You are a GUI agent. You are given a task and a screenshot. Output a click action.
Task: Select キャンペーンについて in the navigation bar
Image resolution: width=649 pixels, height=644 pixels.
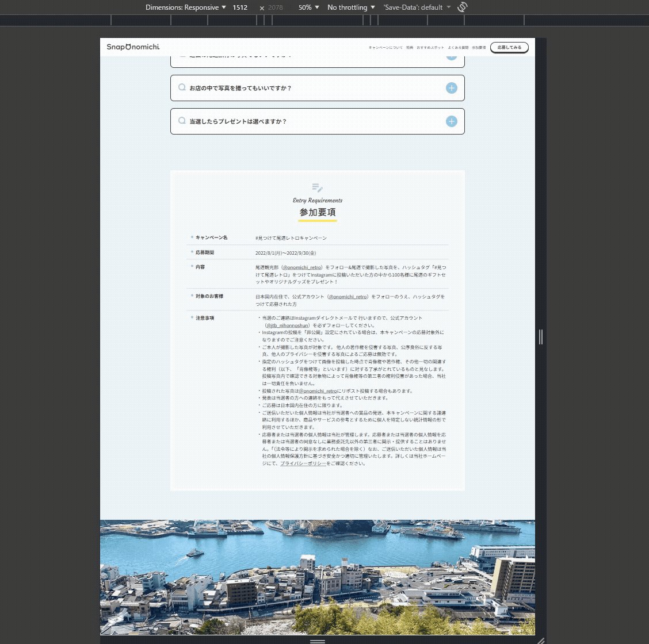click(x=385, y=48)
